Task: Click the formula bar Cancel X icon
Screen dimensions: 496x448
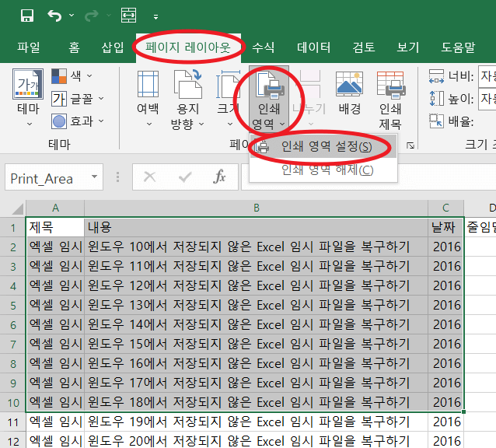Action: (149, 177)
